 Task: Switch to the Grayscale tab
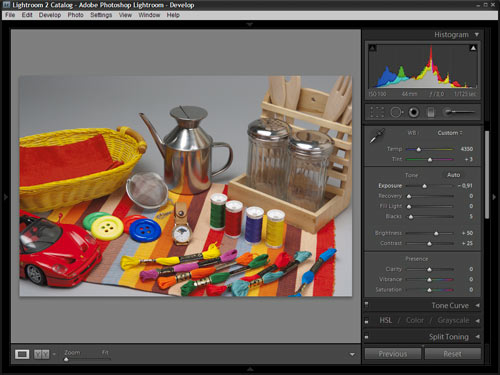(453, 320)
